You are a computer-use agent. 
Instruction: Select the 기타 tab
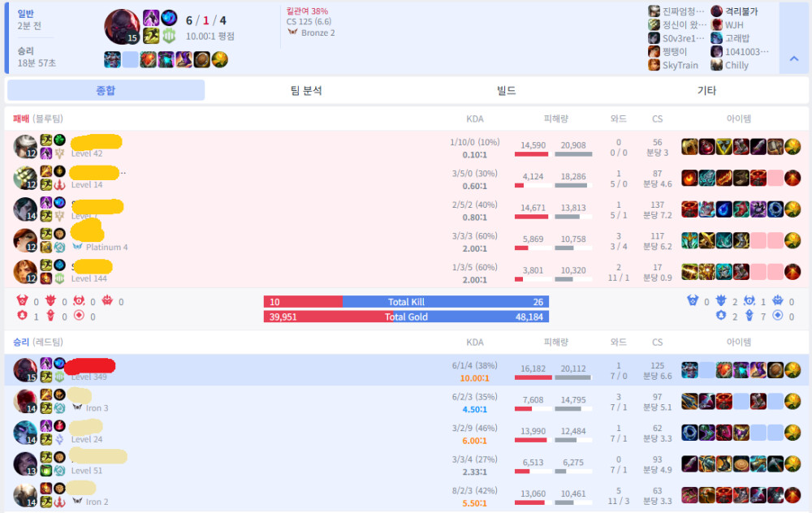[706, 90]
